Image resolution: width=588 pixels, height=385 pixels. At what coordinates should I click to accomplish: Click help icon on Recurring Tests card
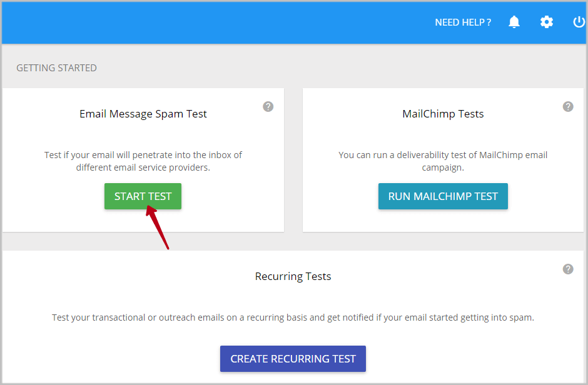click(x=568, y=269)
